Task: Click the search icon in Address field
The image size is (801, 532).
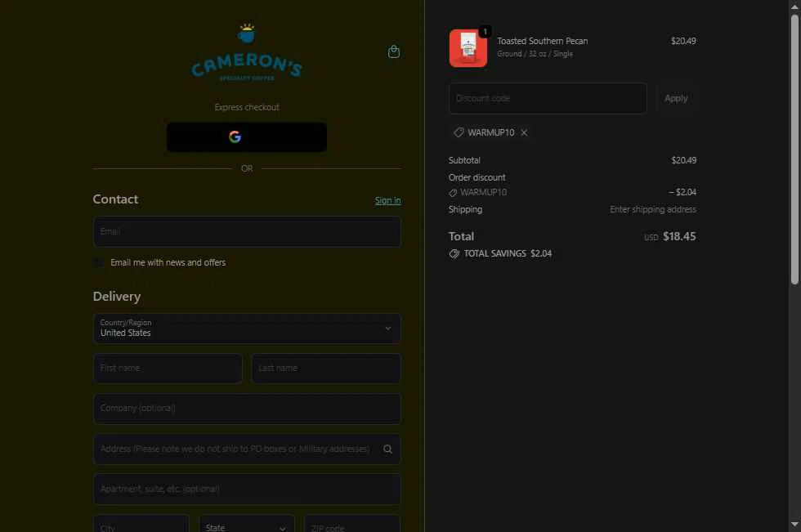Action: click(x=387, y=449)
